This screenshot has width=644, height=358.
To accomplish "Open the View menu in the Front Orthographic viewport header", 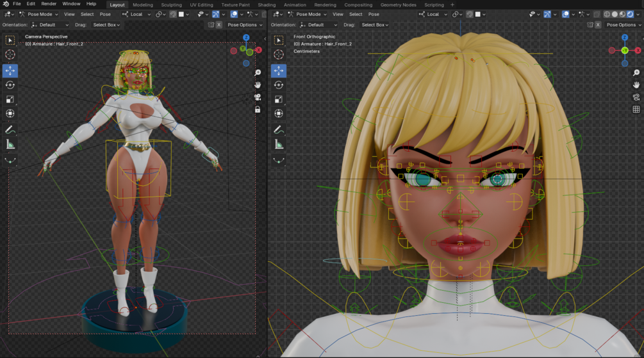I will pyautogui.click(x=338, y=14).
